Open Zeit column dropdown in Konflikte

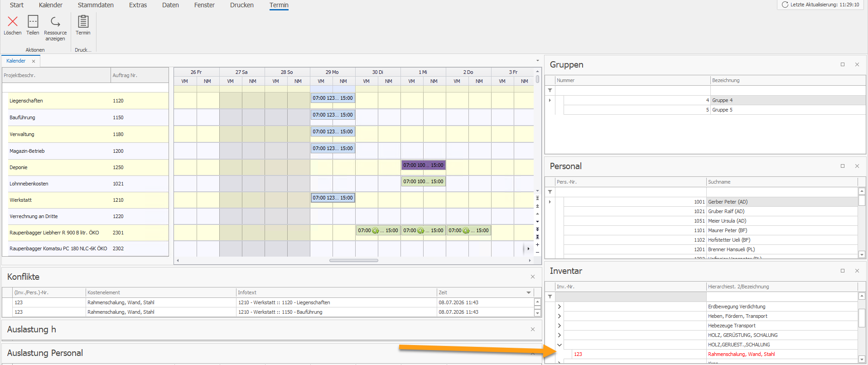[x=529, y=292]
